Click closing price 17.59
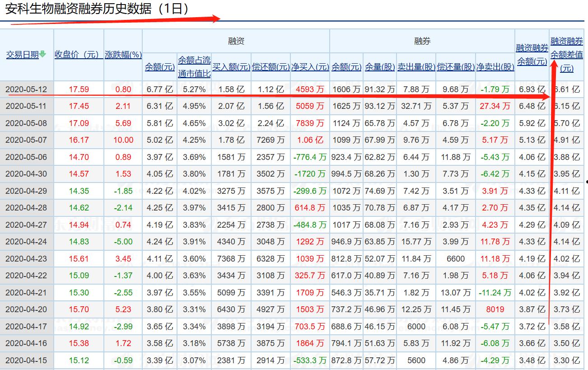588x370 pixels. (79, 89)
